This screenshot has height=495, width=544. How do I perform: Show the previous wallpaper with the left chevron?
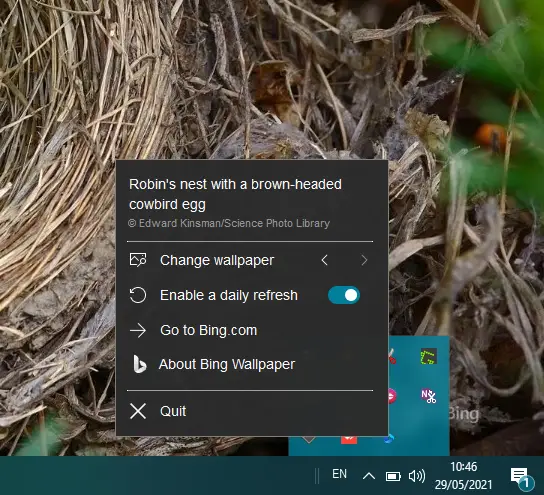324,260
